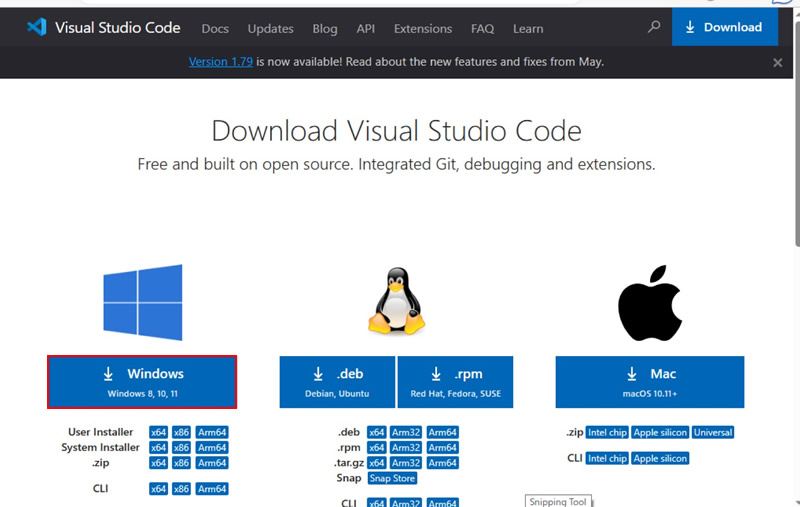
Task: Open the Updates page in navbar
Action: 271,28
